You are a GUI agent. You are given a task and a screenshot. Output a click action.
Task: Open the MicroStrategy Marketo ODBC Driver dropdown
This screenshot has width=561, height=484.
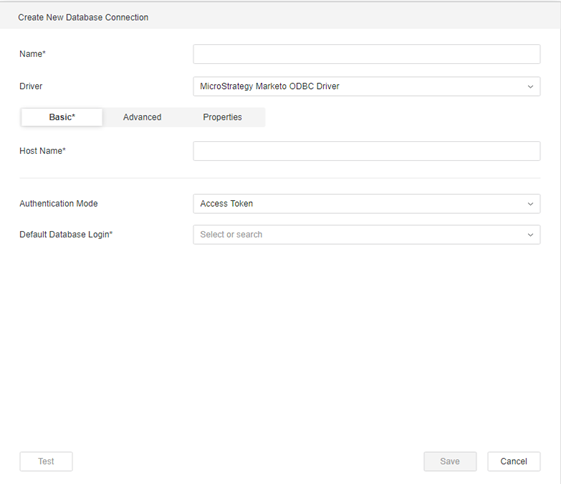point(367,86)
